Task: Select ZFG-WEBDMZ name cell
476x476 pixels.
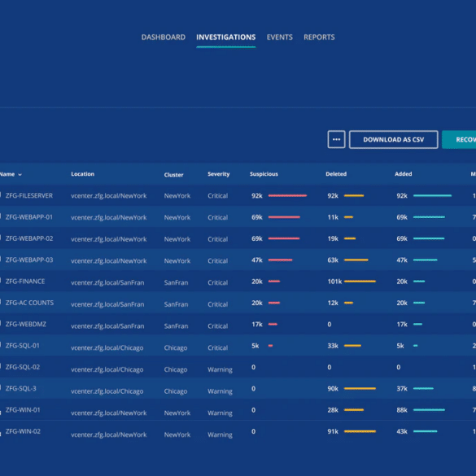Action: [26, 324]
